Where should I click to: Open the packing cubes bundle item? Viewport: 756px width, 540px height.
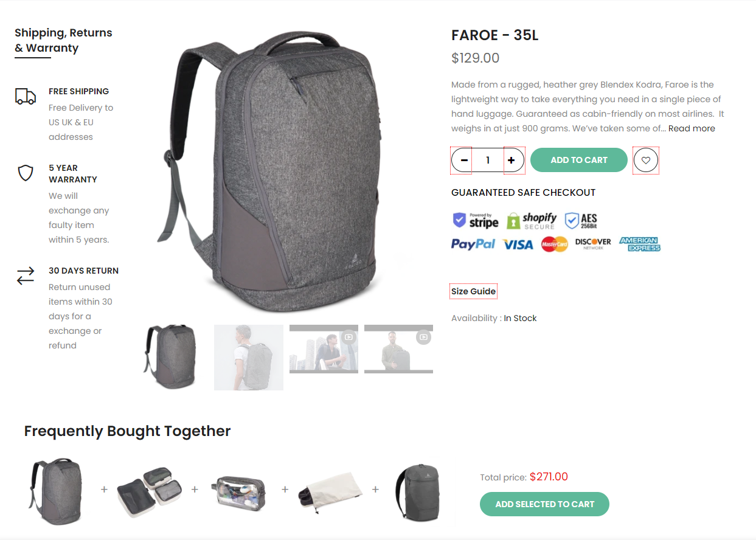coord(149,491)
